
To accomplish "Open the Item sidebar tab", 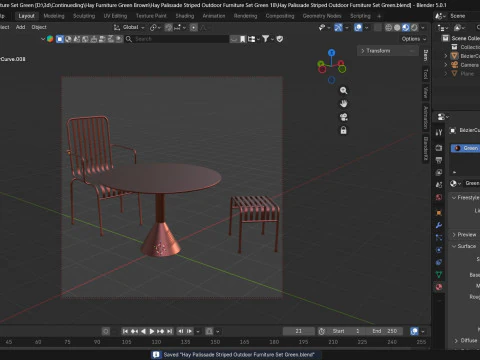I will (426, 55).
